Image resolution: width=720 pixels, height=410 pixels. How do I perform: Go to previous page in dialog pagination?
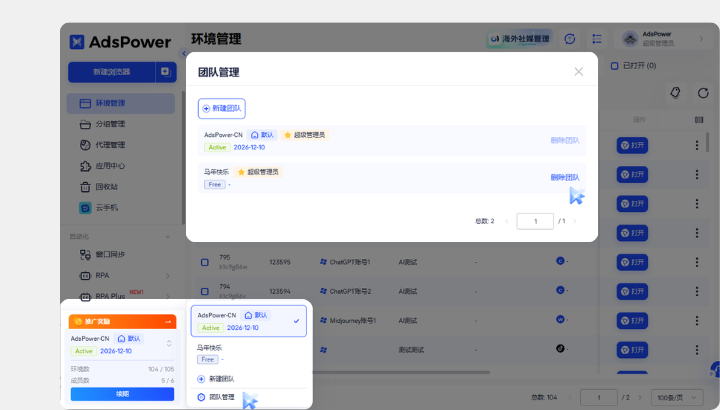[506, 221]
